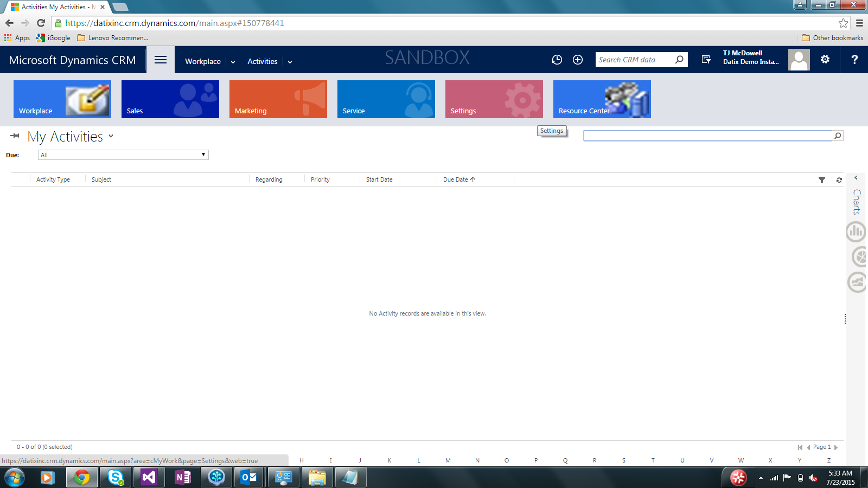Open Outlook from taskbar
Image resolution: width=868 pixels, height=488 pixels.
click(x=250, y=478)
